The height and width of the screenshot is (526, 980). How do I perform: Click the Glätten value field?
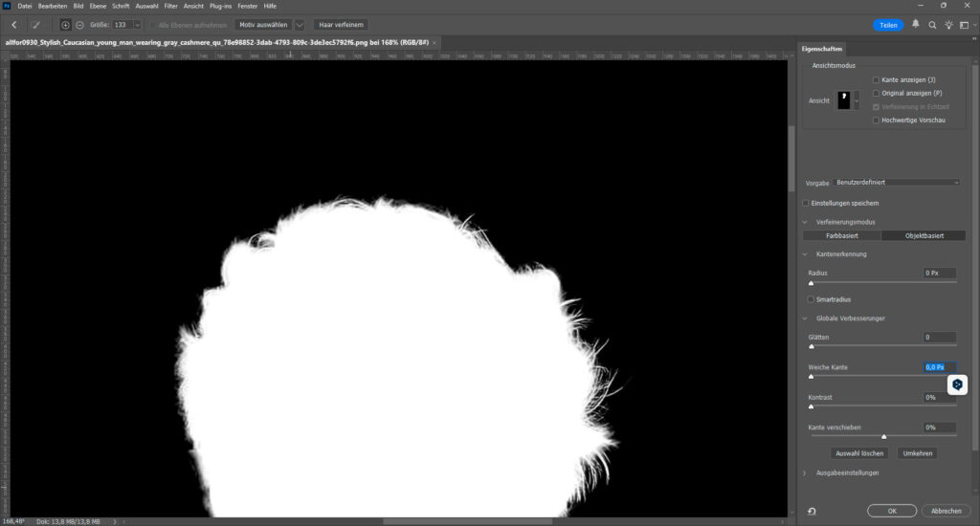(x=940, y=337)
